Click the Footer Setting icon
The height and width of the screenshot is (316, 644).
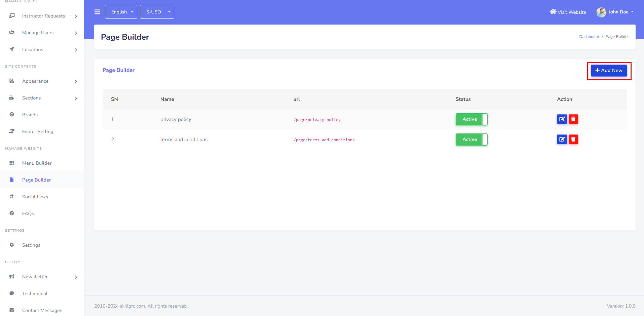(x=12, y=131)
